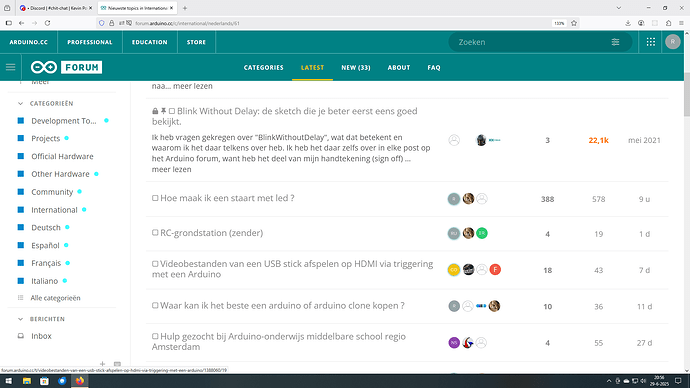Image resolution: width=690 pixels, height=388 pixels.
Task: Open the user profile avatar menu
Action: click(672, 42)
